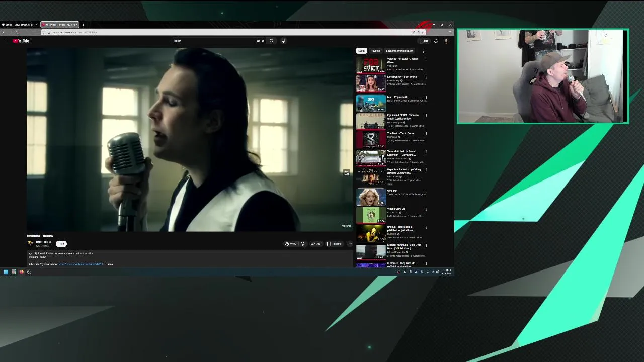
Task: Run the search with the magnifier button
Action: [271, 41]
